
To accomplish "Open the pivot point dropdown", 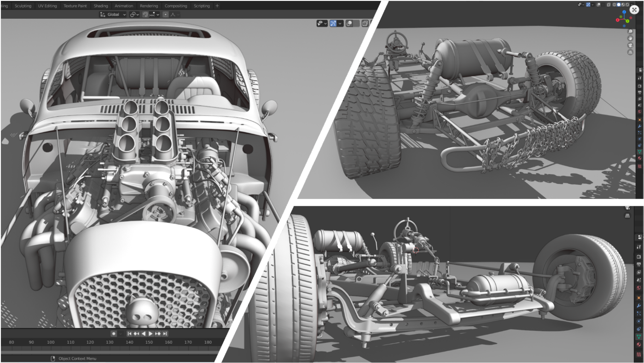I will [134, 14].
